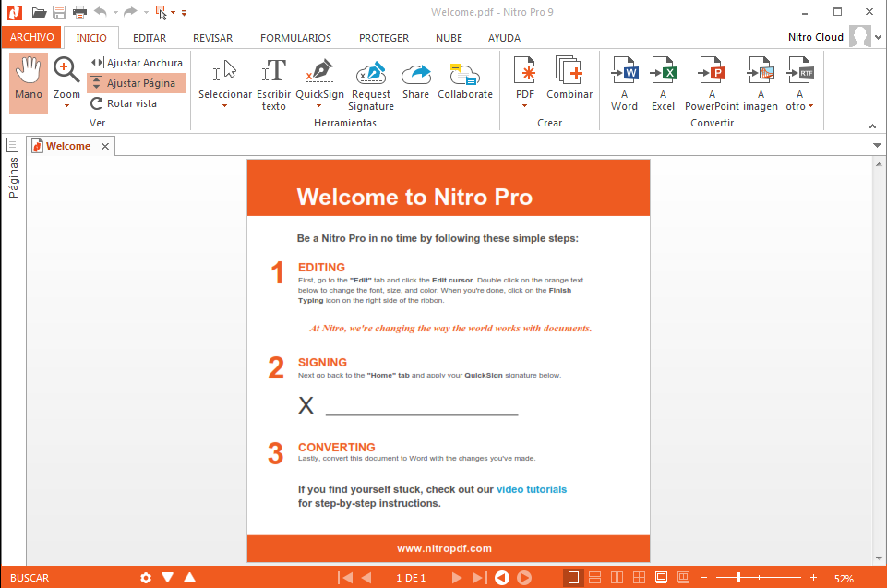Viewport: 887px width, 588px height.
Task: Find next result with down triangle
Action: point(167,577)
